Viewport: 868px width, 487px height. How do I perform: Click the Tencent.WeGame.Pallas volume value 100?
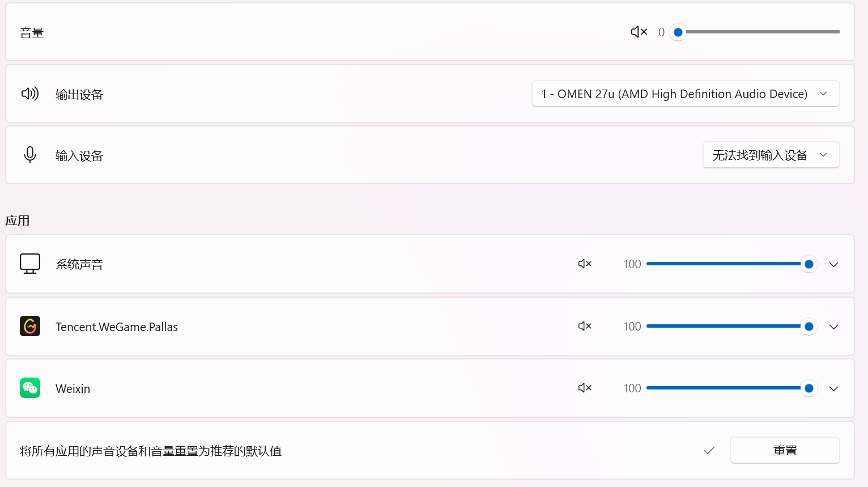[x=632, y=327]
